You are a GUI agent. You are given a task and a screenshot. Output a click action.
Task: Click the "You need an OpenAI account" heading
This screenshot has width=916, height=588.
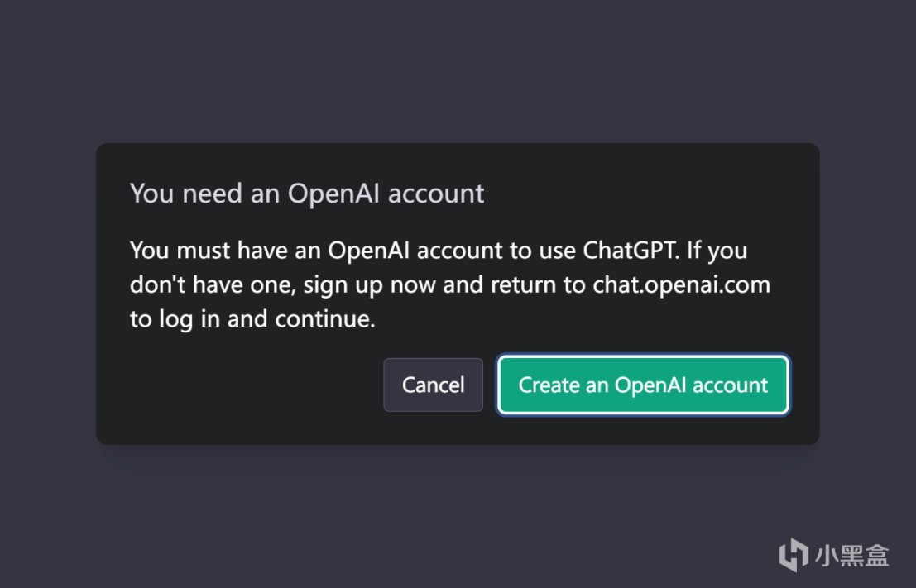[307, 194]
